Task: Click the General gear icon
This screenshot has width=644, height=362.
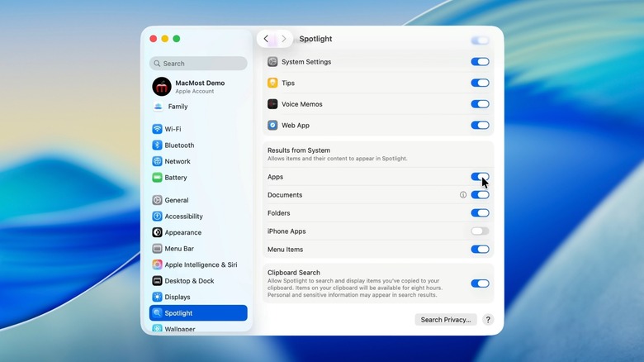Action: point(157,200)
